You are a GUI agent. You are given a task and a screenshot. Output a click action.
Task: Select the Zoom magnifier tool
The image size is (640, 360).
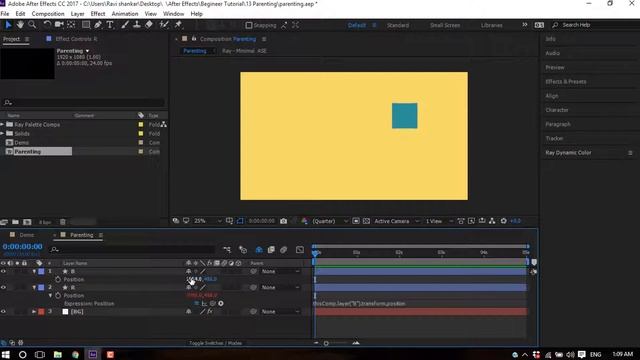click(x=32, y=25)
